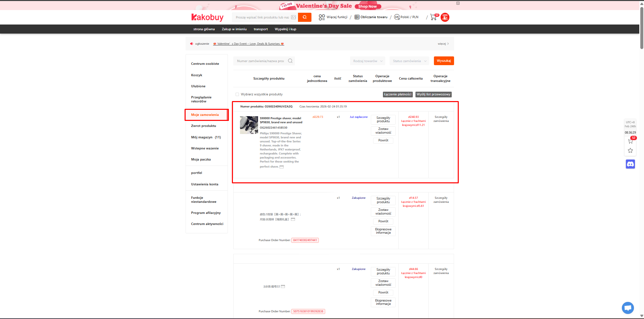The width and height of the screenshot is (644, 319).
Task: Open the transport menu item
Action: [260, 29]
